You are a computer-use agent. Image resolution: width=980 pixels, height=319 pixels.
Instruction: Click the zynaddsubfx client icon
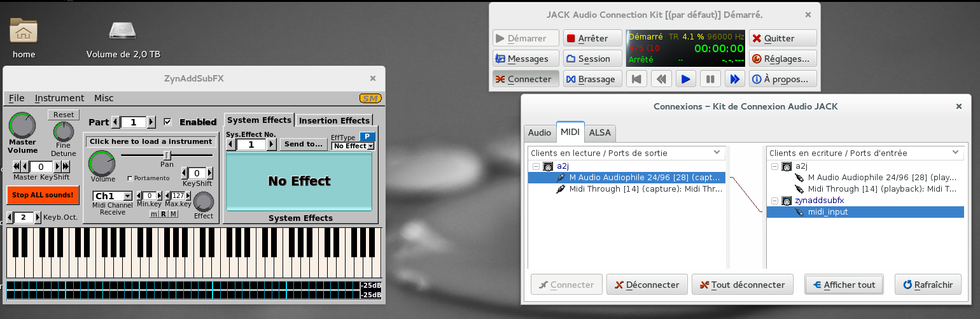[x=786, y=201]
